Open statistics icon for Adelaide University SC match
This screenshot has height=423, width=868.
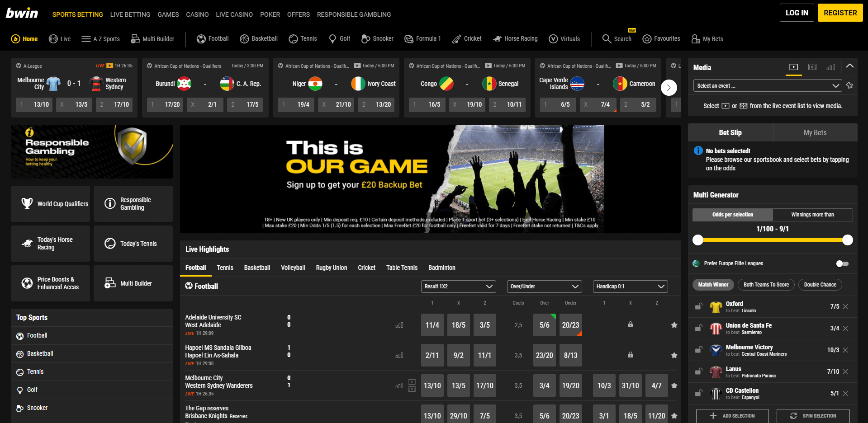pyautogui.click(x=399, y=325)
